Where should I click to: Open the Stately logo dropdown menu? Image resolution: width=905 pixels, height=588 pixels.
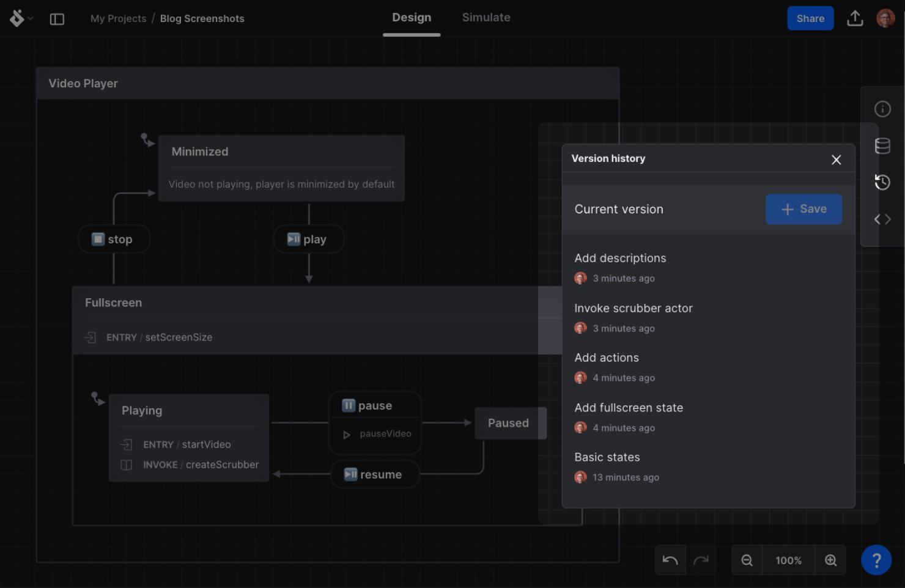[x=20, y=18]
